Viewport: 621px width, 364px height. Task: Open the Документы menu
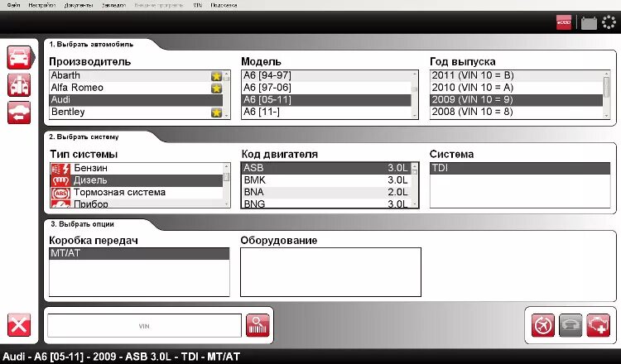(79, 5)
